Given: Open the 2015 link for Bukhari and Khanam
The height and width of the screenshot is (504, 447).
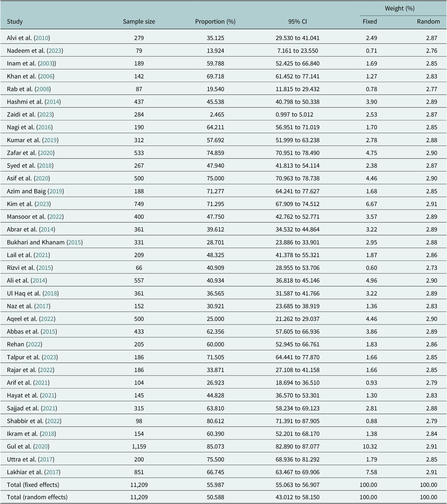Looking at the screenshot, I should pos(74,242).
